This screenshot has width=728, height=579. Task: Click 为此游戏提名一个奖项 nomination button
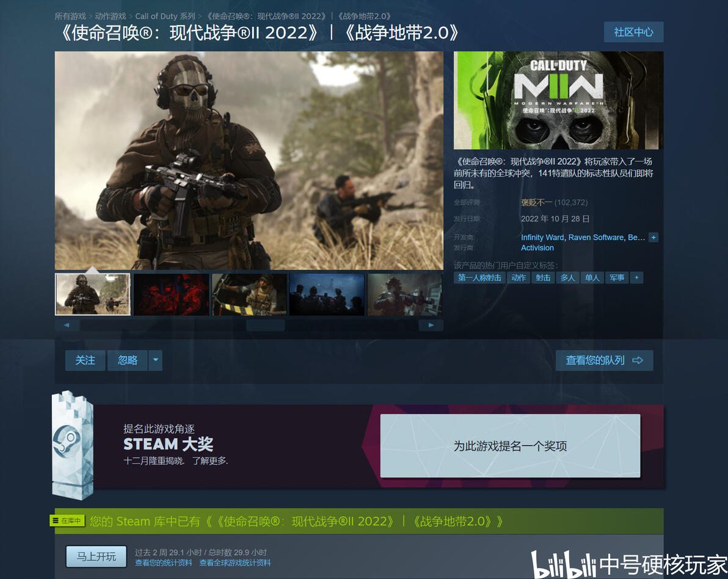pyautogui.click(x=510, y=446)
